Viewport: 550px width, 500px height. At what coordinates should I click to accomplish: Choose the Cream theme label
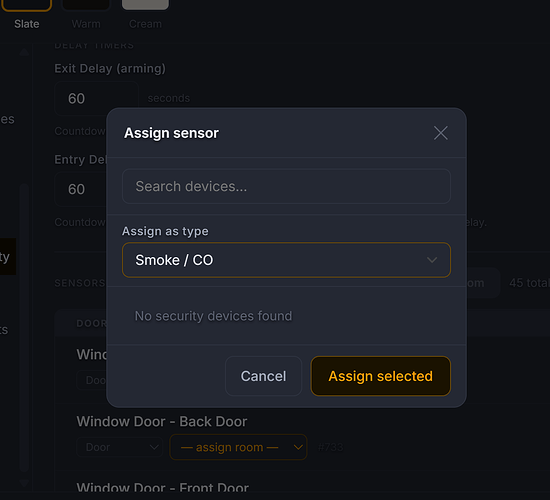coord(145,24)
